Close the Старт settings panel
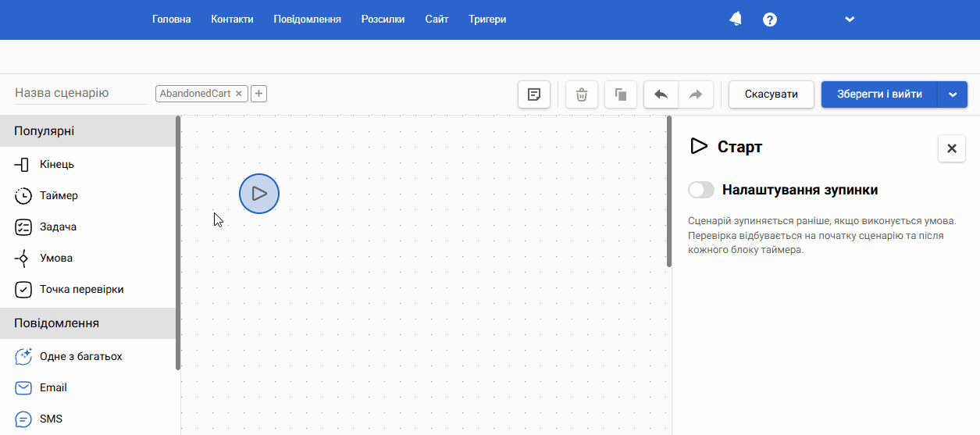Viewport: 980px width, 435px height. coord(951,148)
